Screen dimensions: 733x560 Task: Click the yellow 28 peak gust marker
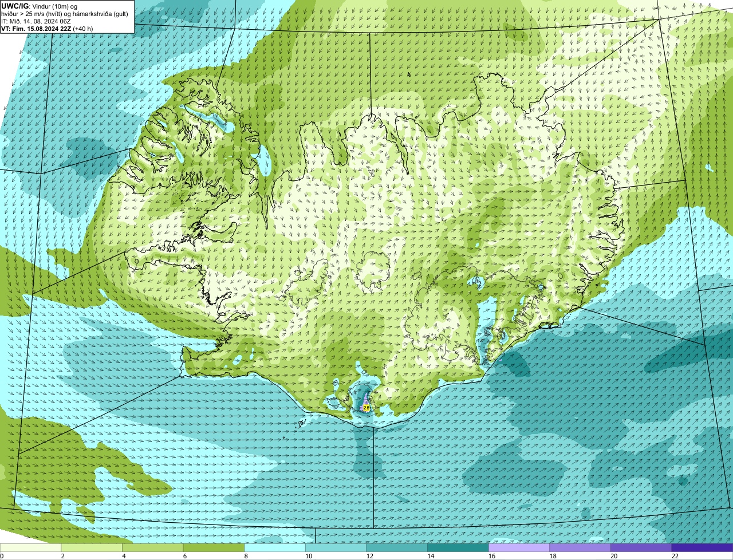(366, 408)
